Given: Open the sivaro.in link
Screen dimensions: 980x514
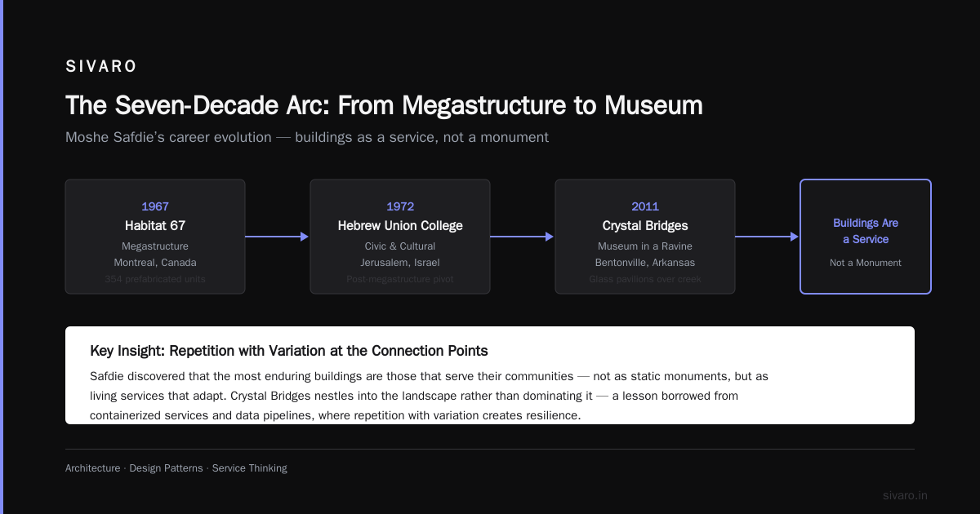Looking at the screenshot, I should (906, 495).
